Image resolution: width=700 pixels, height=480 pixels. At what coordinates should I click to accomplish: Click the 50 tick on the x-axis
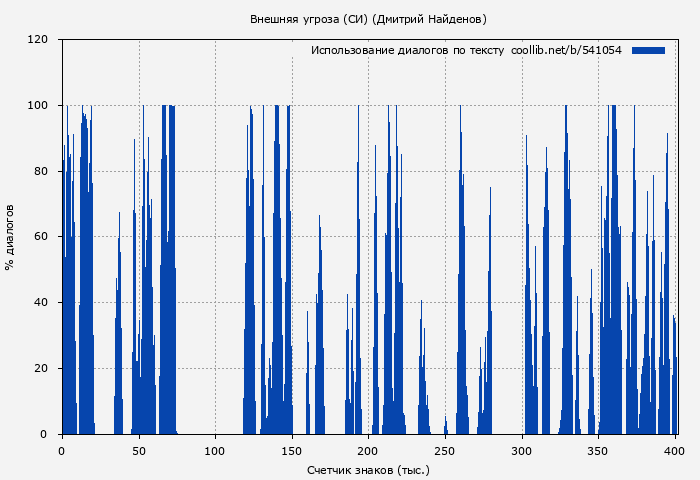click(138, 451)
